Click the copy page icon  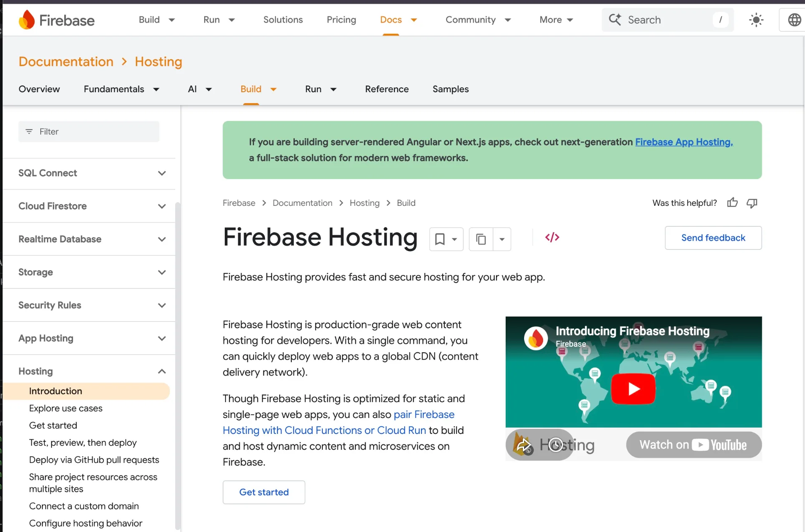tap(481, 239)
